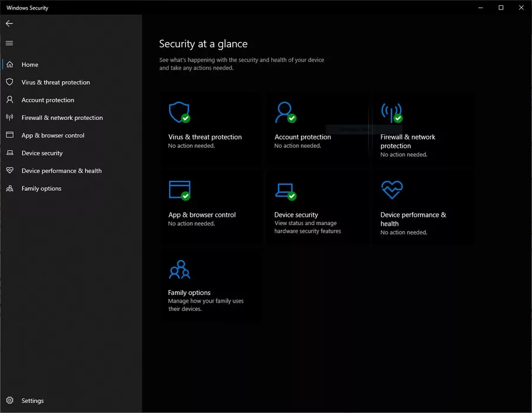532x413 pixels.
Task: Click the Device performance & health heart icon
Action: 392,190
